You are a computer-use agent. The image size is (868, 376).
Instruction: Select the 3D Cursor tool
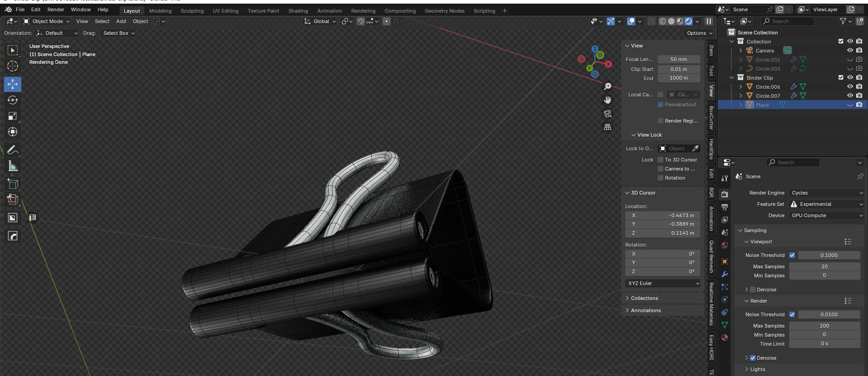click(x=13, y=66)
